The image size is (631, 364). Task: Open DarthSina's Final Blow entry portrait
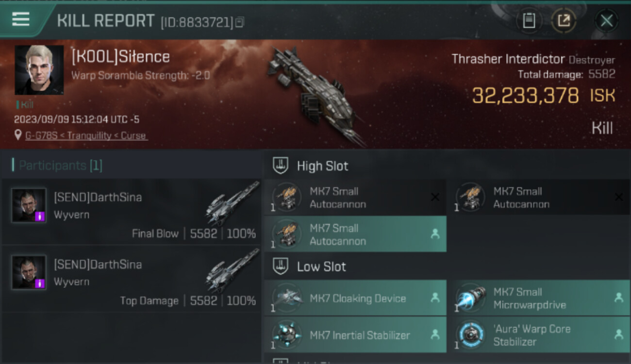[29, 205]
